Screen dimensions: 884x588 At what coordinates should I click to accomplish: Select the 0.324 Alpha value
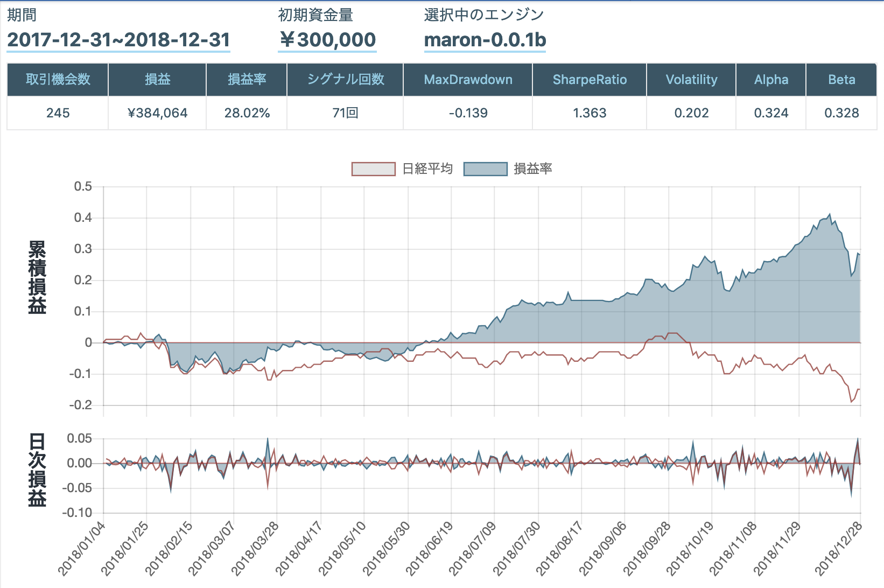click(x=771, y=113)
